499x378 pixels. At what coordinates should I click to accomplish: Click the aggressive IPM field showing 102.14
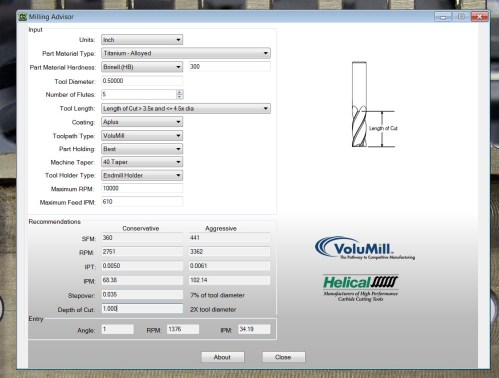(x=230, y=280)
